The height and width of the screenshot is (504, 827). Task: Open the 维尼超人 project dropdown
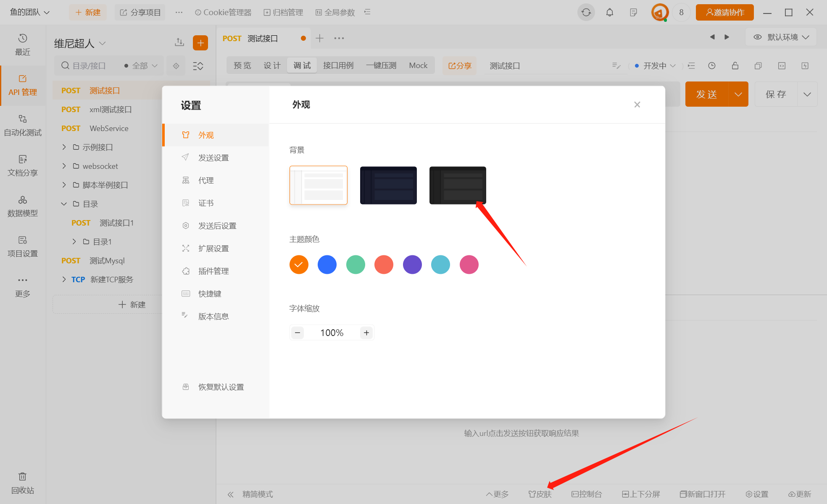(79, 43)
